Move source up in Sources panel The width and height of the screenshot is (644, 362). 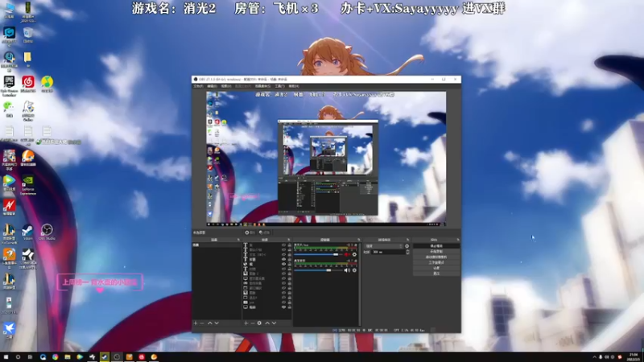[x=267, y=323]
